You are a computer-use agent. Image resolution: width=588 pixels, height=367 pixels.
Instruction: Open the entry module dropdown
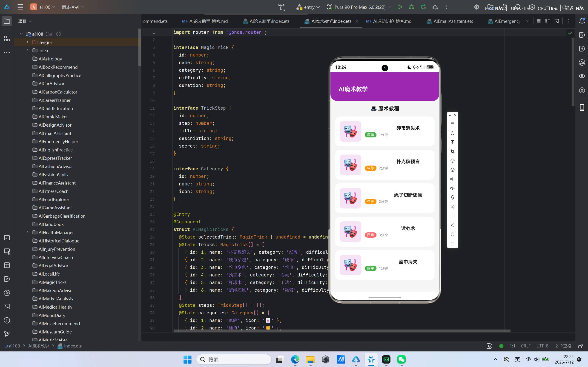coord(308,7)
